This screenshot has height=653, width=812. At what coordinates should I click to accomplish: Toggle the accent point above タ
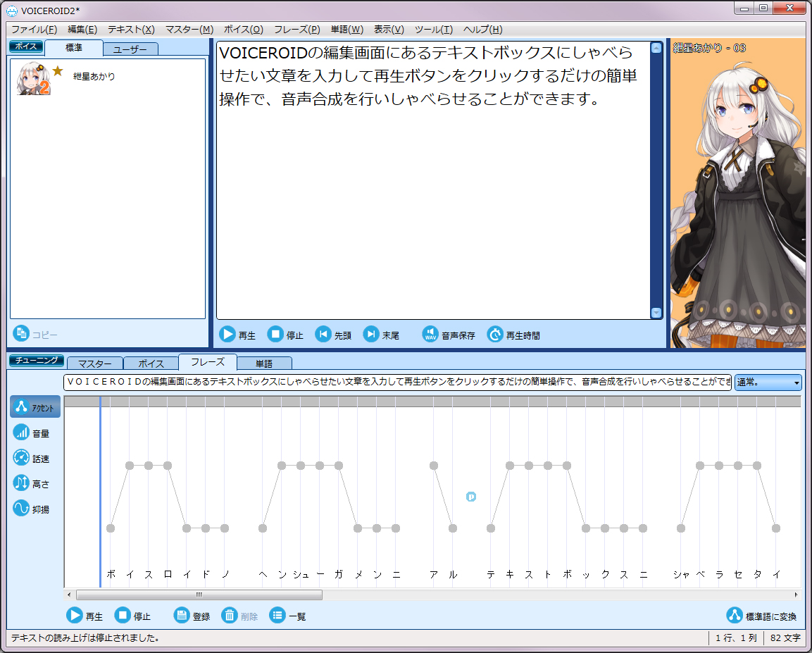coord(757,466)
